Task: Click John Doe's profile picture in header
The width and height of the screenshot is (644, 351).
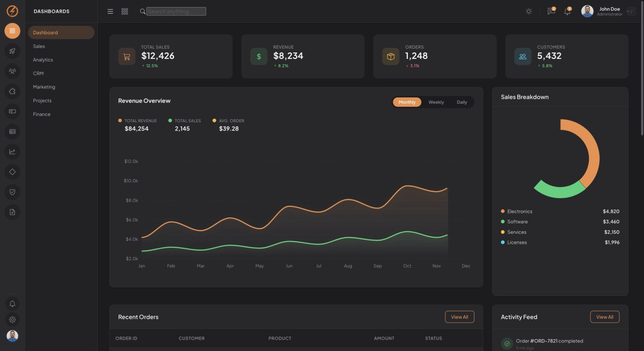Action: [587, 11]
